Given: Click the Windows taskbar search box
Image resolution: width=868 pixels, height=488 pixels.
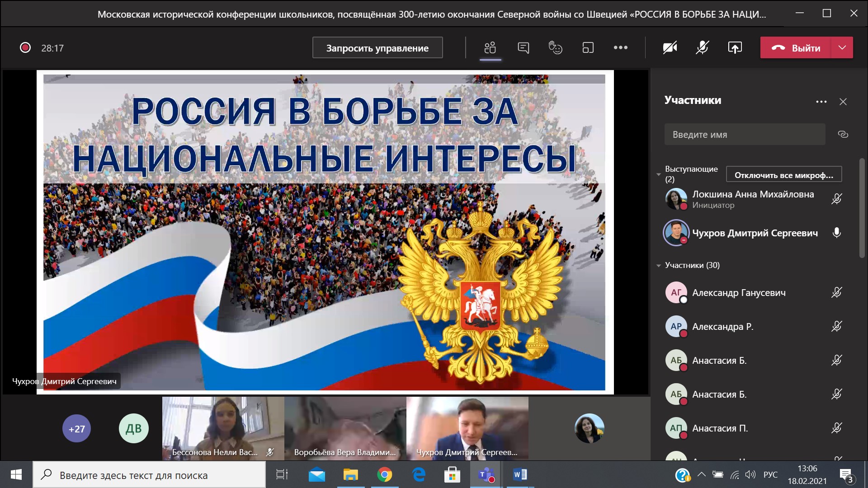Looking at the screenshot, I should point(149,475).
